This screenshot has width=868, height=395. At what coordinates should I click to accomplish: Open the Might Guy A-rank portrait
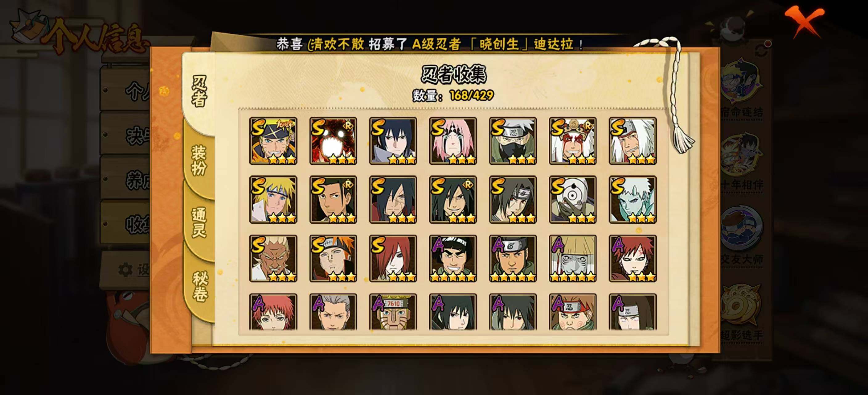453,259
